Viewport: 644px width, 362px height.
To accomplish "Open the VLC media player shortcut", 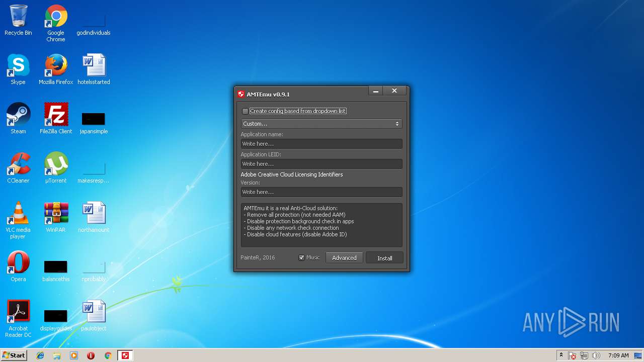I will coord(18,221).
